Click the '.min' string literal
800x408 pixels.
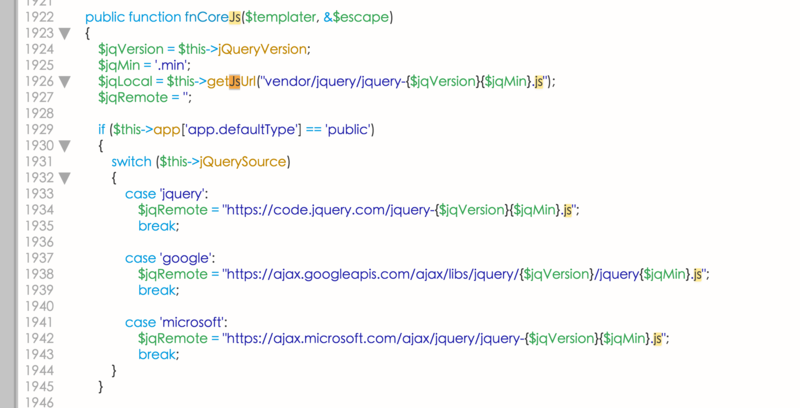point(170,65)
